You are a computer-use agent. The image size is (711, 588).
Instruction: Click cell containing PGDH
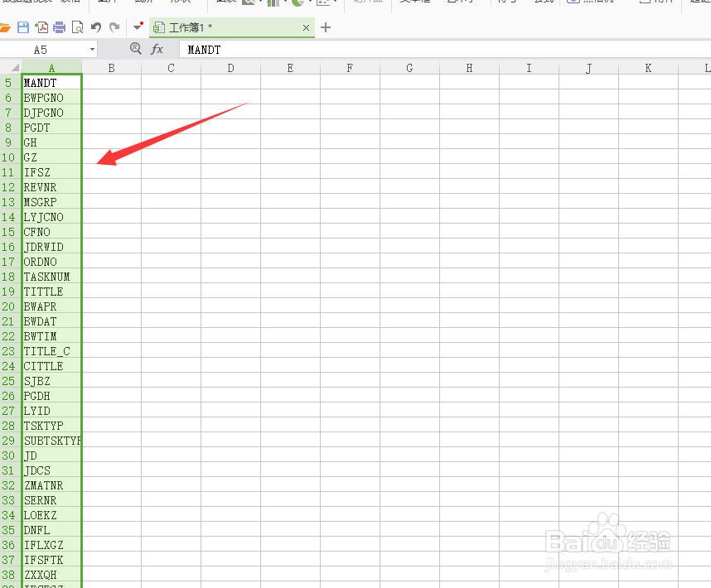pyautogui.click(x=51, y=396)
